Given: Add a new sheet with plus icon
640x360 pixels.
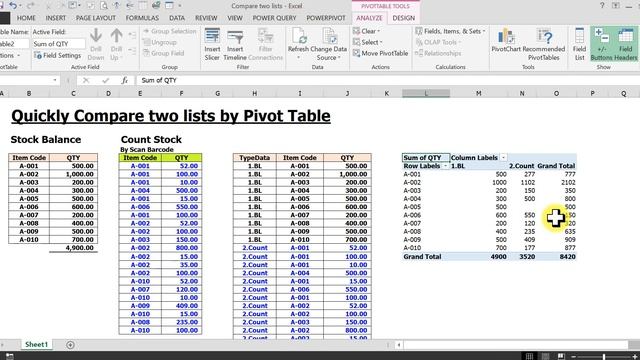Looking at the screenshot, I should (70, 345).
